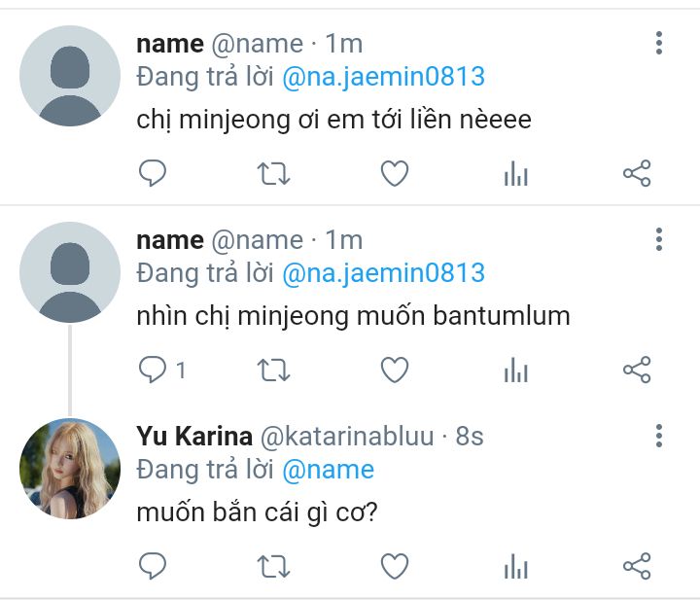
Task: Open Yu Karina's profile picture
Action: point(70,469)
